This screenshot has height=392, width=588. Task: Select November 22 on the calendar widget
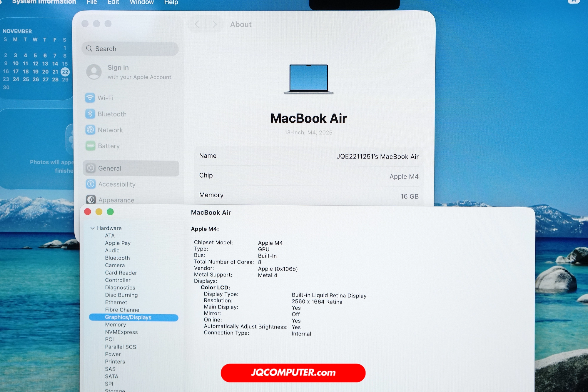click(x=65, y=71)
